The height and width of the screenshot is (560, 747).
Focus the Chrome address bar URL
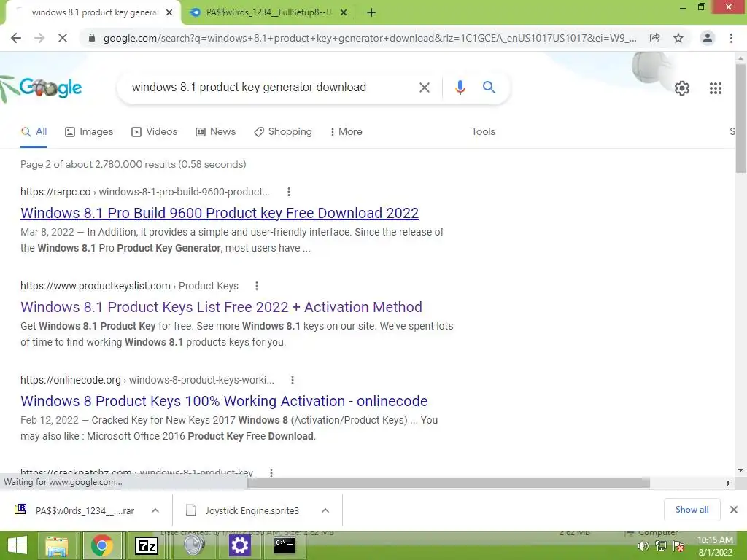click(370, 38)
